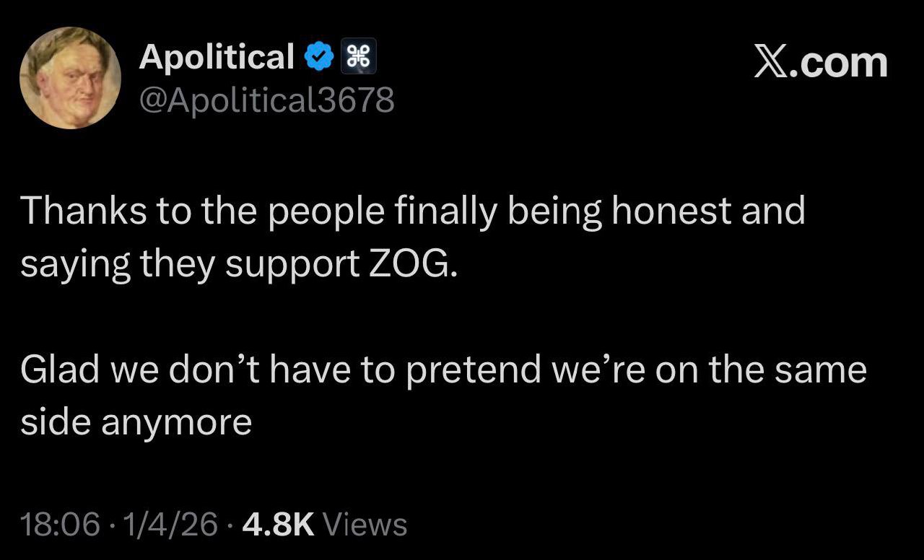The image size is (924, 560).
Task: Click the words "saying they support"
Action: [191, 265]
